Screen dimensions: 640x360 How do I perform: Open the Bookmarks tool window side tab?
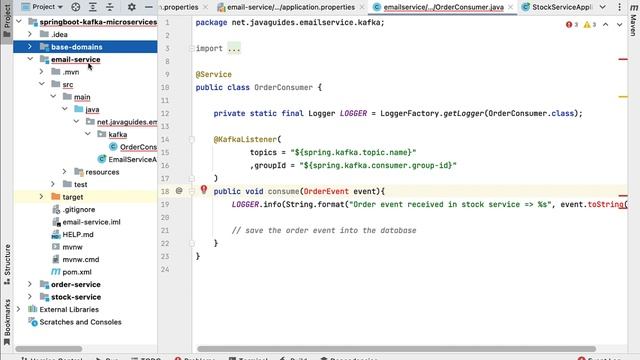[7, 322]
